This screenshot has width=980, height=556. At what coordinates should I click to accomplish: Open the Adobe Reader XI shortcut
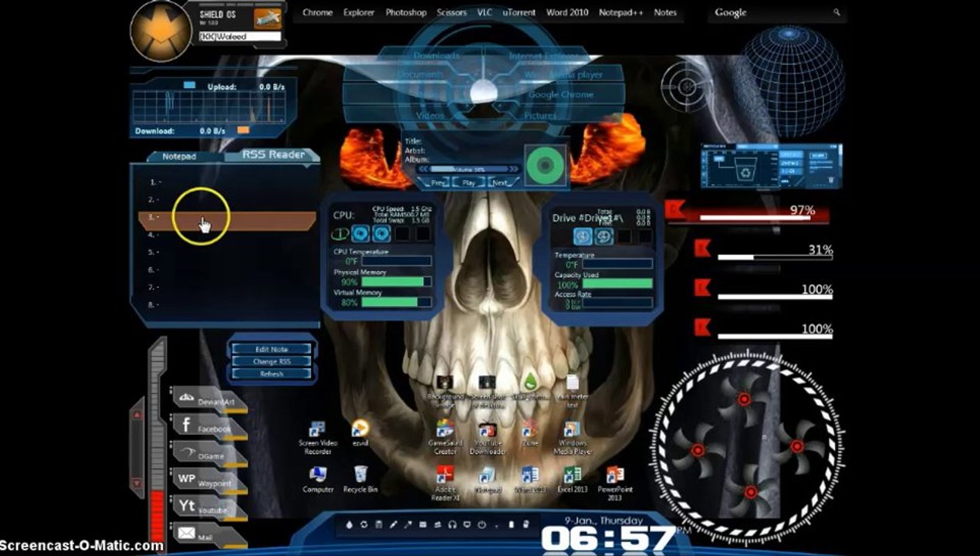pos(444,484)
